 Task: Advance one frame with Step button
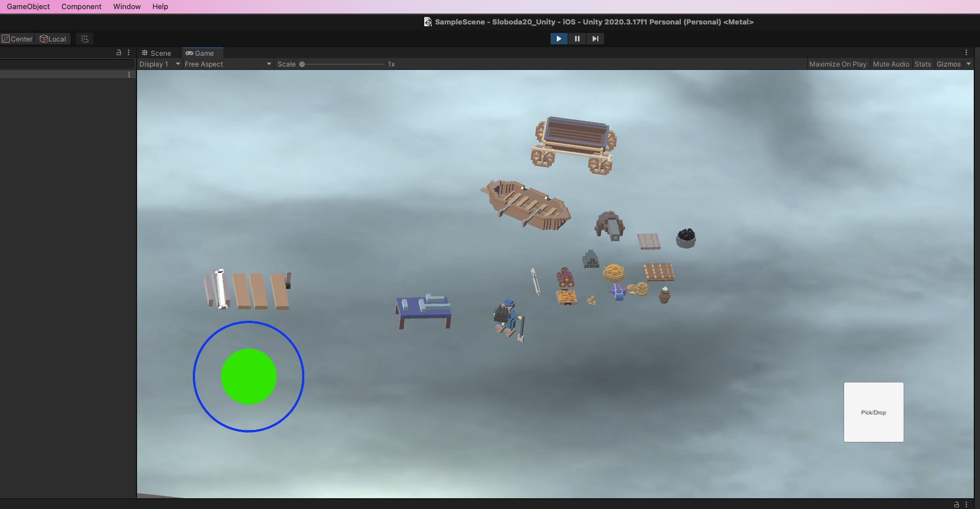595,39
